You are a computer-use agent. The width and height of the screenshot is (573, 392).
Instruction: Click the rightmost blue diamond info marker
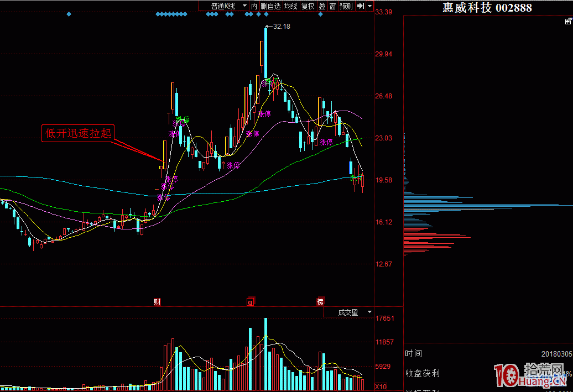321,14
